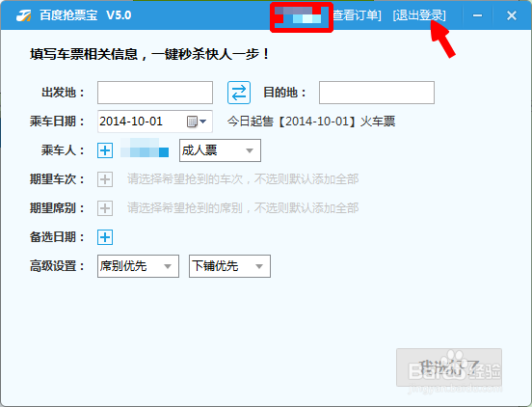The image size is (532, 407).
Task: Click the 目的地 input field
Action: [377, 93]
